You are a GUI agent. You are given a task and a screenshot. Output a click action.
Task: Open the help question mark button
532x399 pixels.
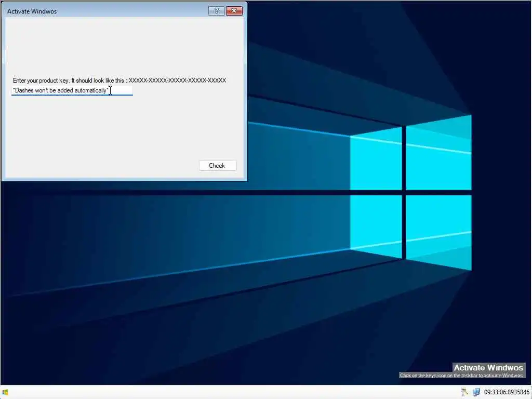(216, 11)
